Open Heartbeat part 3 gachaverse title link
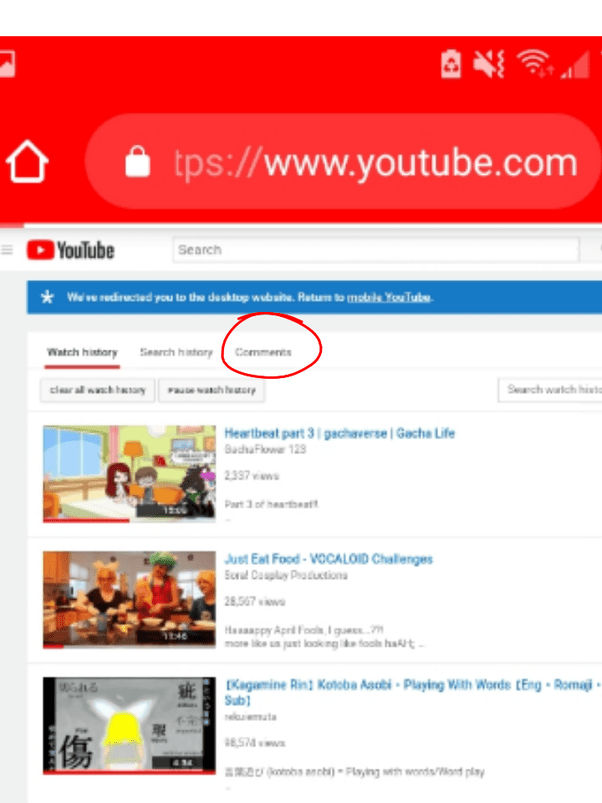Image resolution: width=602 pixels, height=803 pixels. pos(339,433)
